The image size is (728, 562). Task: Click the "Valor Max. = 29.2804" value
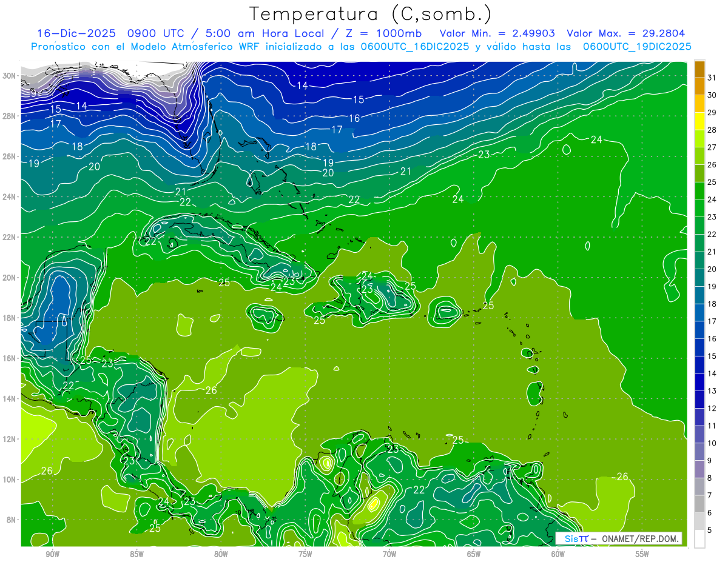point(625,33)
